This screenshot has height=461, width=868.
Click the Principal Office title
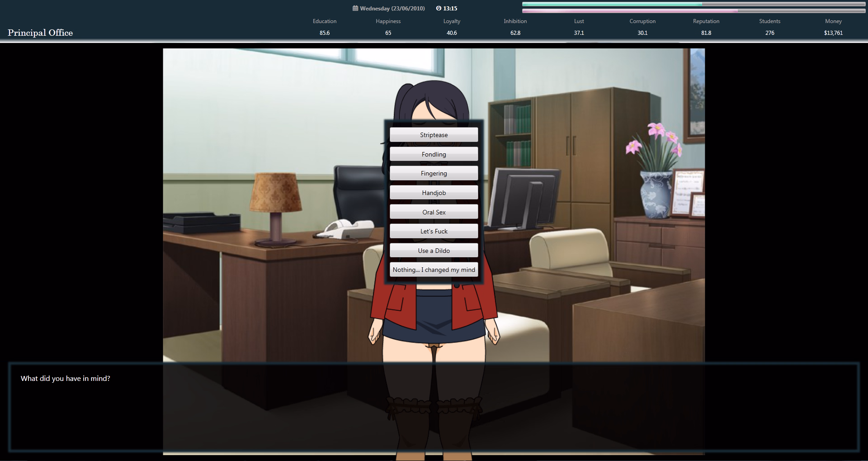[40, 33]
